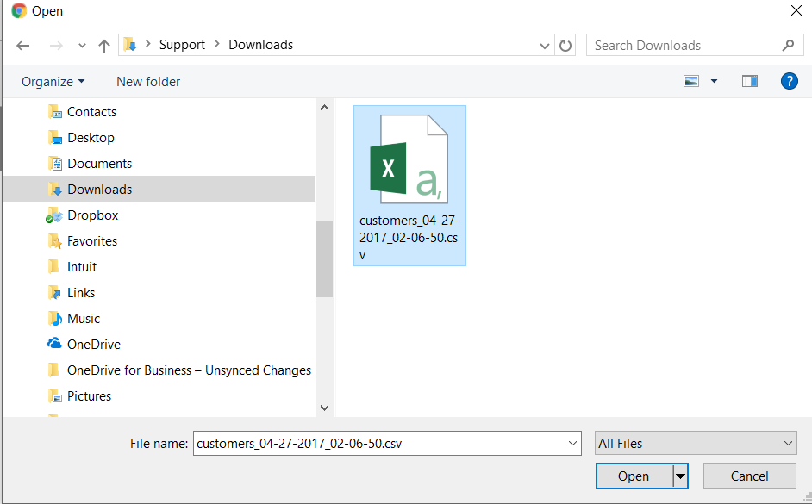Screen dimensions: 812x504
Task: Open the All Files type dropdown
Action: point(696,444)
